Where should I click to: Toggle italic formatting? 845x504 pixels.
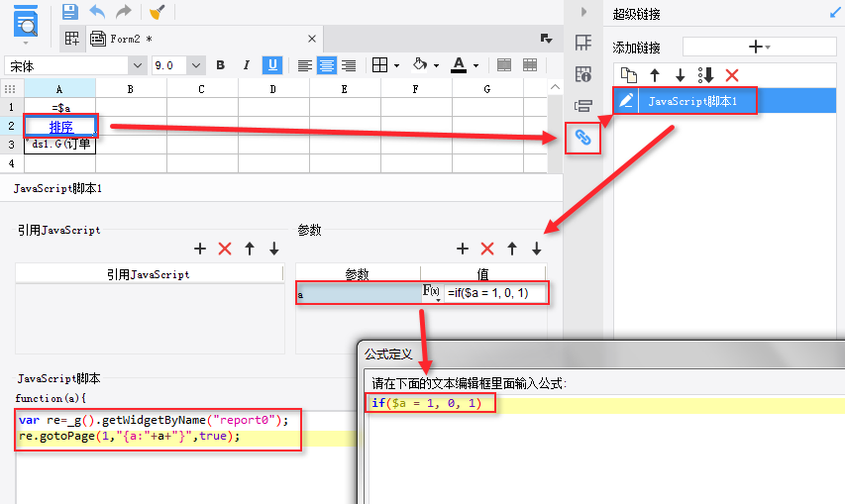click(247, 65)
